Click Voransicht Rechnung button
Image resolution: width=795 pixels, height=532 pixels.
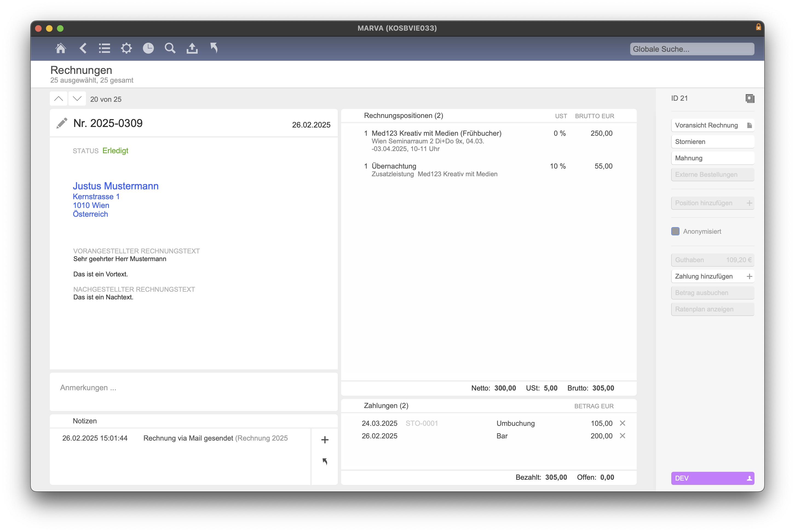(712, 125)
